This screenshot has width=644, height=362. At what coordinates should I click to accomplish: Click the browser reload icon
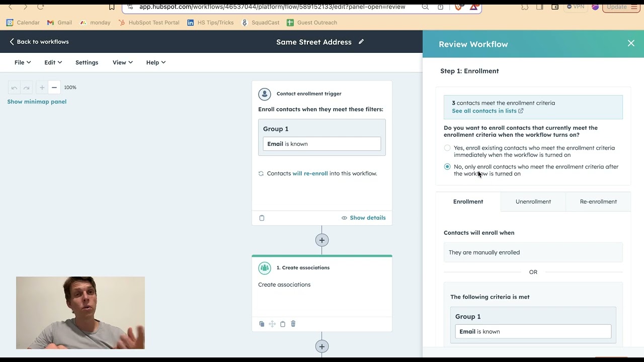[41, 7]
